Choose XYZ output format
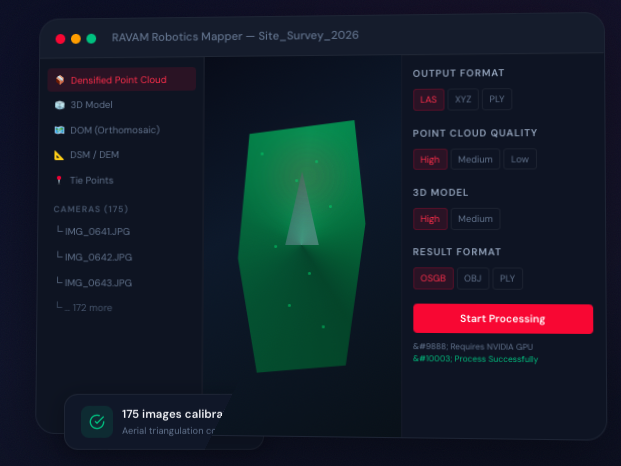Screen dimensions: 621x466 462,100
